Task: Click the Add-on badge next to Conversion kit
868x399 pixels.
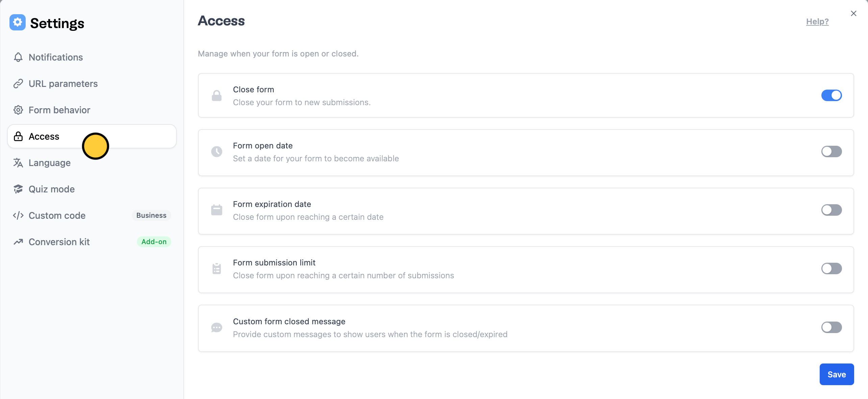Action: (154, 242)
